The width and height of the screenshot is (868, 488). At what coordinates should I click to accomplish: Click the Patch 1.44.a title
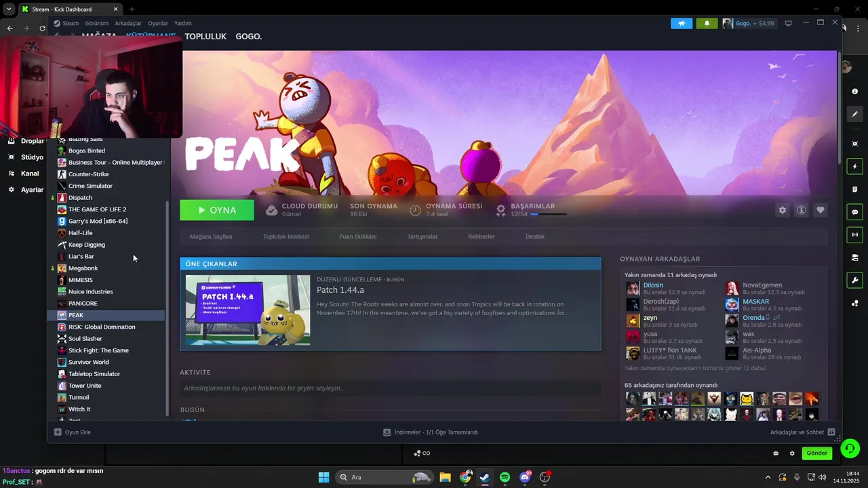point(340,290)
